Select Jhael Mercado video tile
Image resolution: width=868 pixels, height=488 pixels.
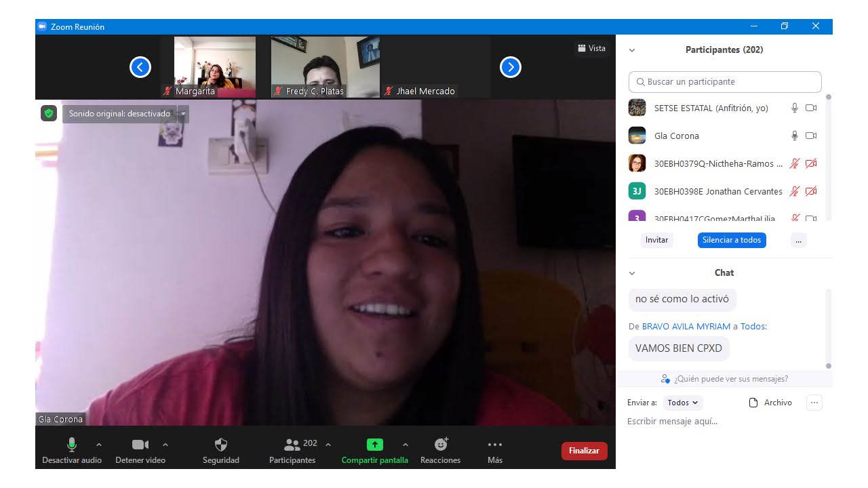436,67
